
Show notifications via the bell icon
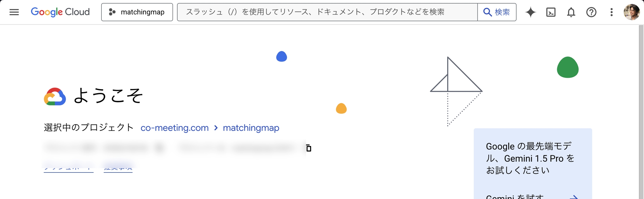coord(571,12)
